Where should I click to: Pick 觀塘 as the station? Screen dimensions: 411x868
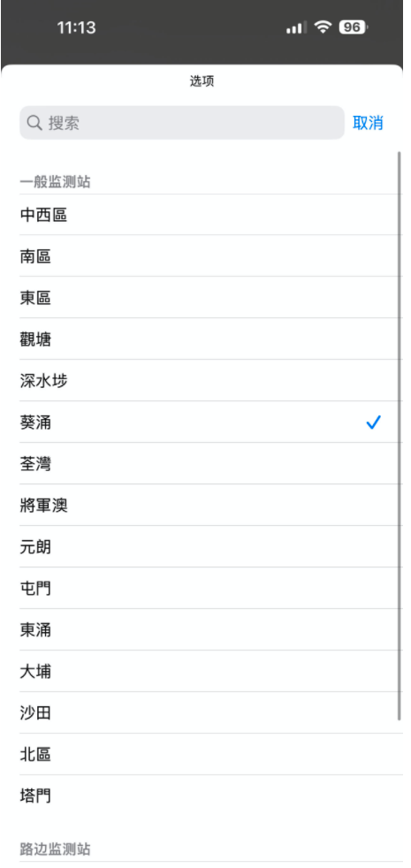(211, 339)
